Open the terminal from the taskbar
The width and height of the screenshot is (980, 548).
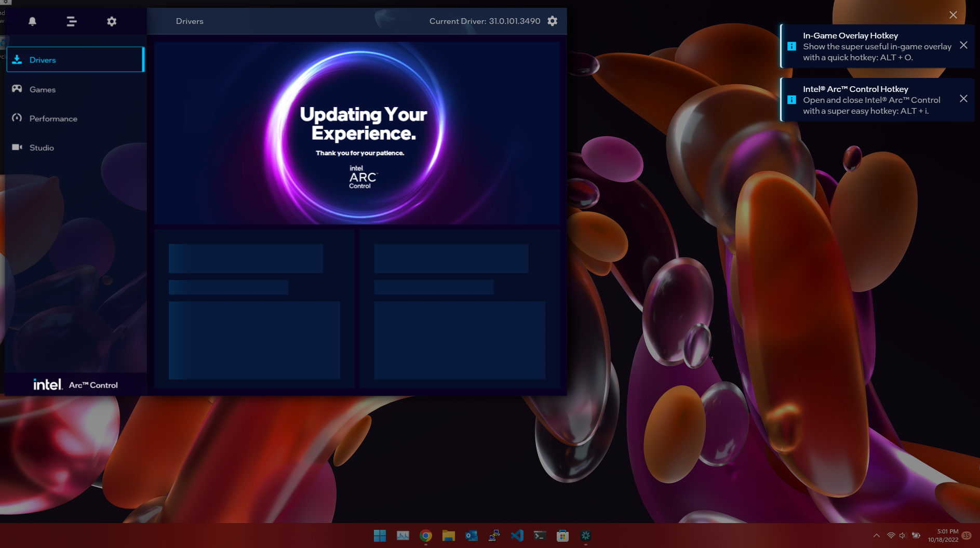pyautogui.click(x=540, y=536)
